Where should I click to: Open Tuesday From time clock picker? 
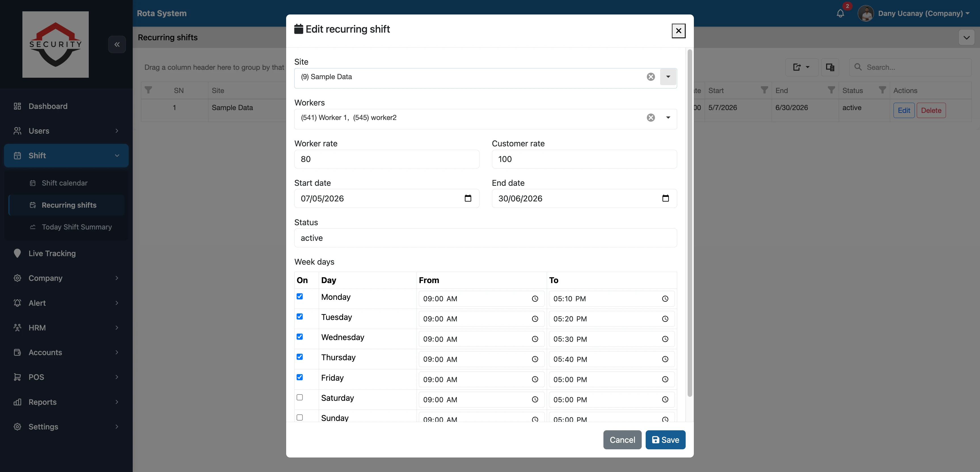(535, 319)
